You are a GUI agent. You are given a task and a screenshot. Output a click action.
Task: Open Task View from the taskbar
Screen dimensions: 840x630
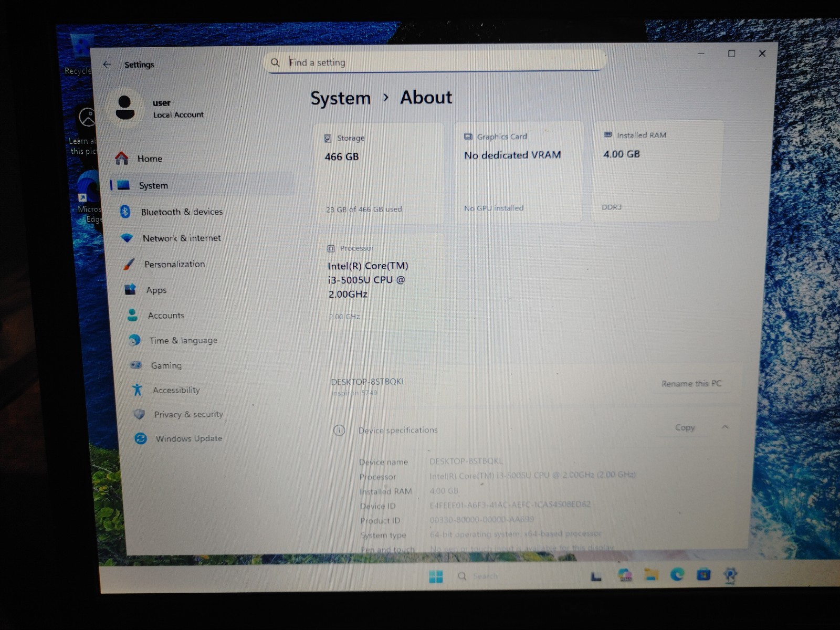596,576
